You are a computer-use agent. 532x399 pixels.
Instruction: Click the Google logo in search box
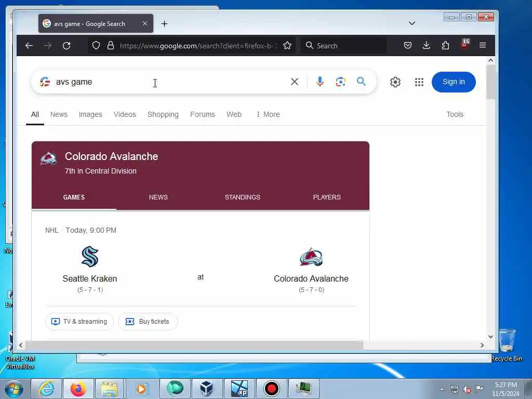pyautogui.click(x=45, y=82)
